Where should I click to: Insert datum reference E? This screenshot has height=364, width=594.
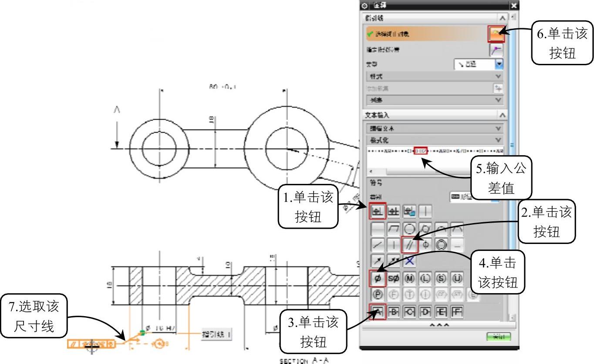click(442, 312)
